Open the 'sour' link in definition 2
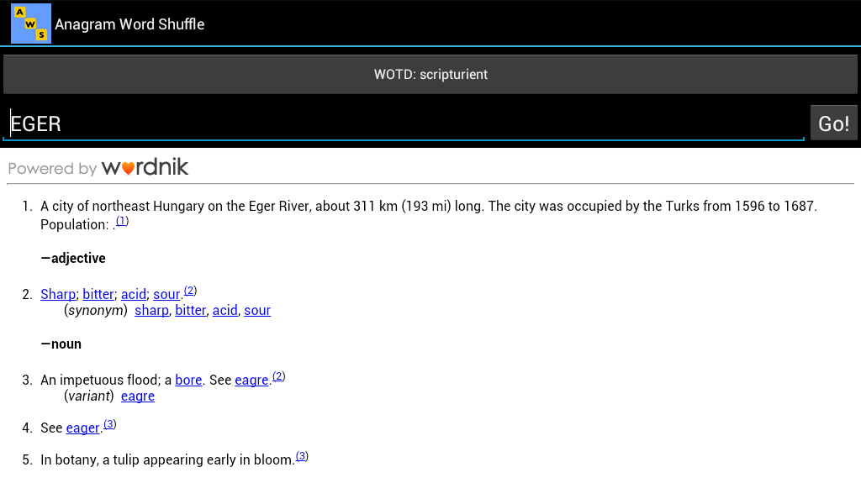 click(x=166, y=294)
